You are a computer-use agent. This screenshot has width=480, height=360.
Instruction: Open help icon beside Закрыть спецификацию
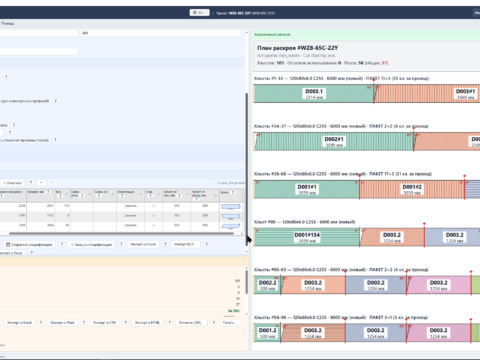coord(121,244)
